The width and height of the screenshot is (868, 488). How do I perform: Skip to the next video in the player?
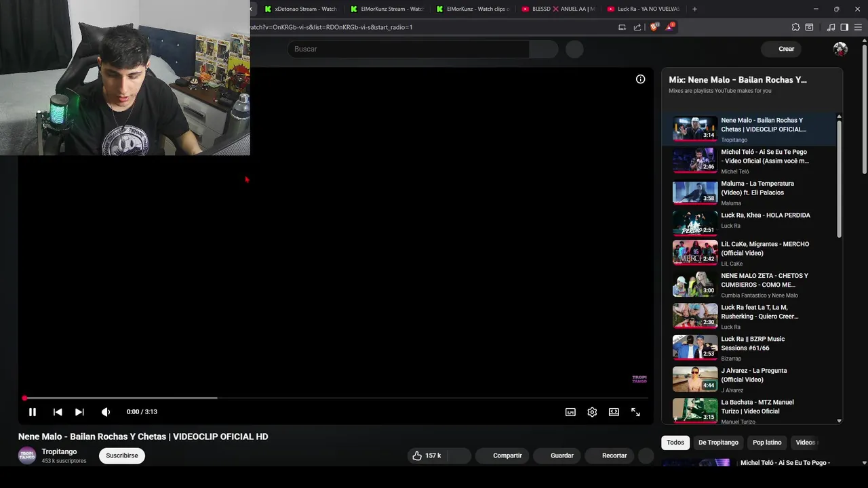(79, 412)
